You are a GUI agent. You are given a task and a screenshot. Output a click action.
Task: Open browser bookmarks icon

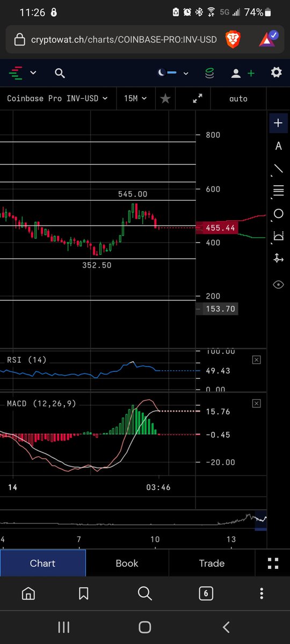click(83, 593)
